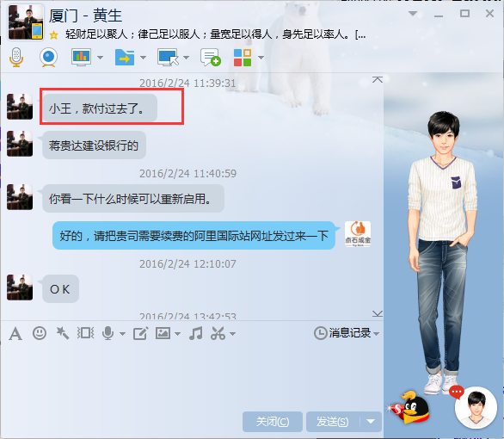Open the send file folder icon
This screenshot has width=504, height=439.
125,58
